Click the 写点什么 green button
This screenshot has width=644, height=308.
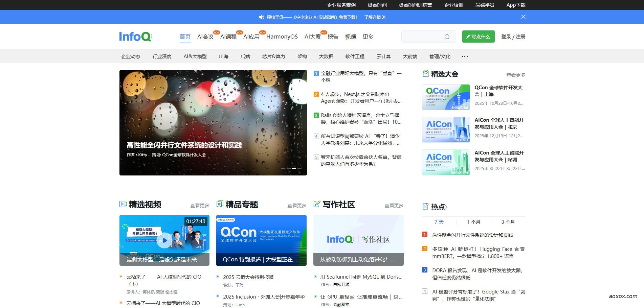pos(478,36)
